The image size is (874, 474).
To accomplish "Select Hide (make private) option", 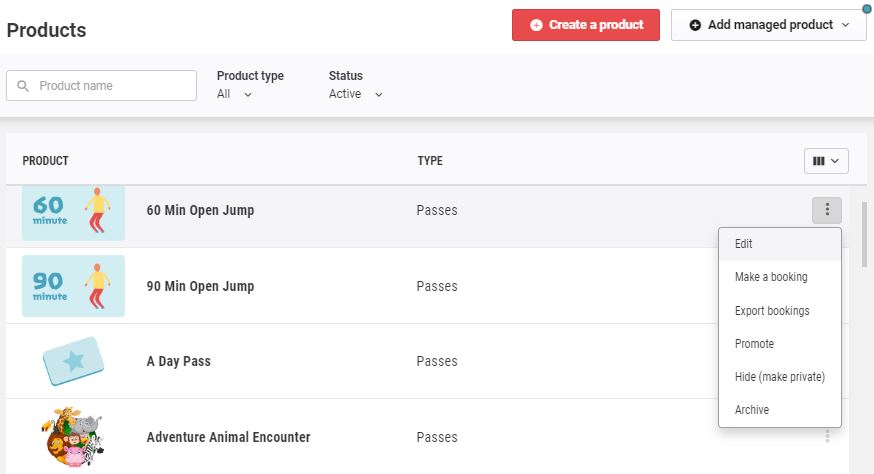I will pyautogui.click(x=780, y=377).
